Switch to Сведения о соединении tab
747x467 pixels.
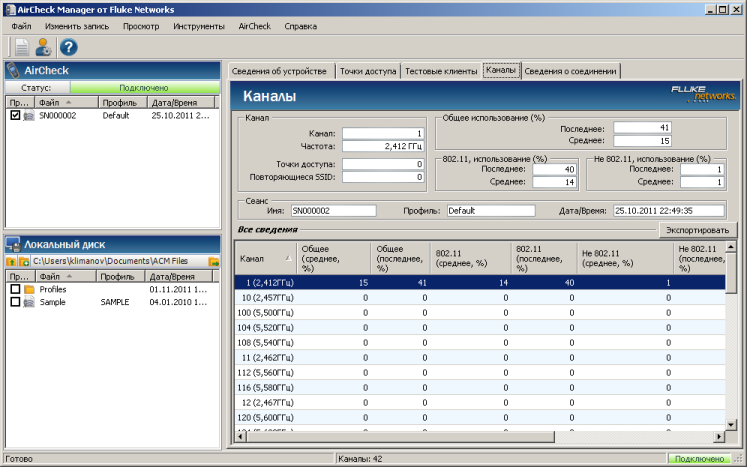coord(571,71)
